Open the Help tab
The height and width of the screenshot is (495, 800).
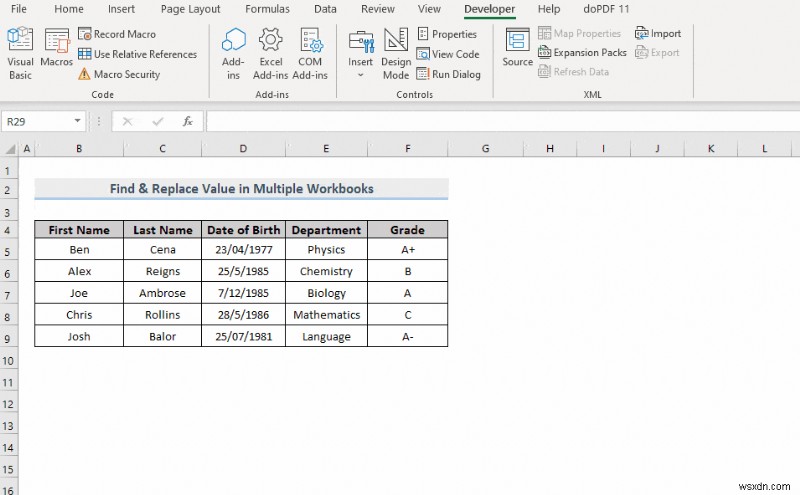point(549,9)
